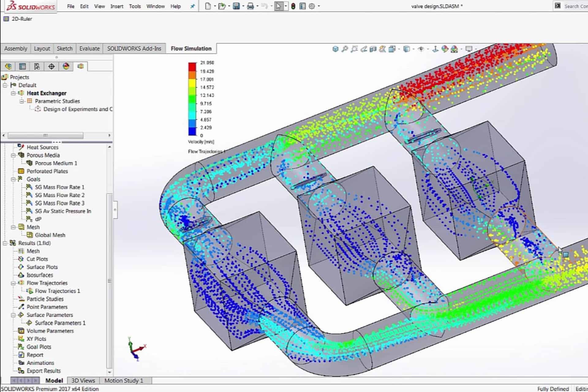Open the Options gear icon
The width and height of the screenshot is (588, 392).
pos(312,6)
